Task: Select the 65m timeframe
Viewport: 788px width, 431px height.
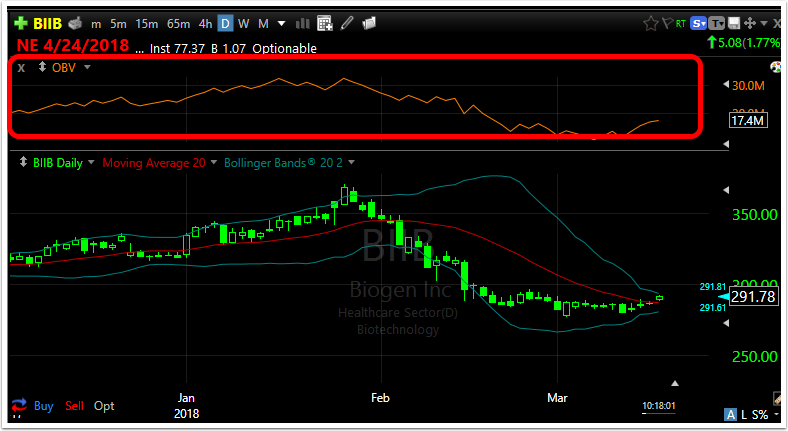Action: [x=178, y=24]
